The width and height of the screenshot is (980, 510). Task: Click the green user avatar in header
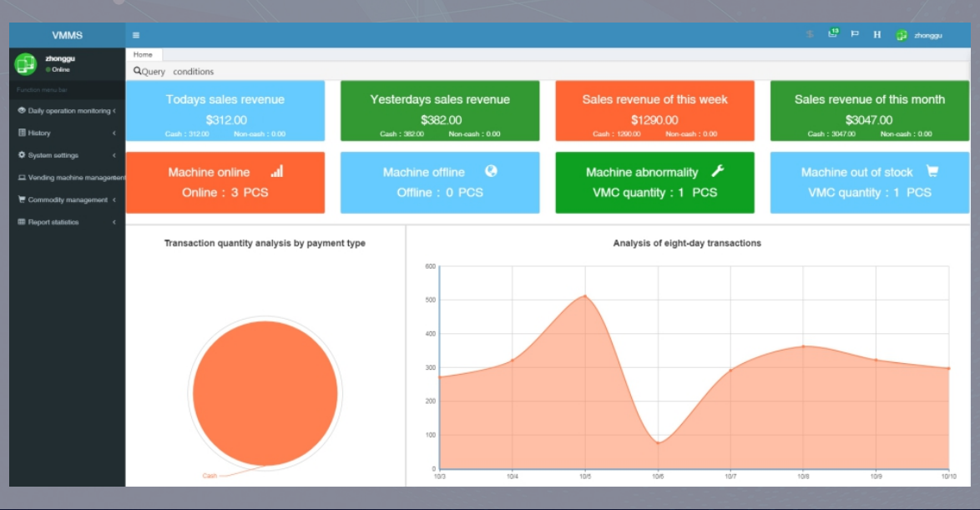(902, 35)
